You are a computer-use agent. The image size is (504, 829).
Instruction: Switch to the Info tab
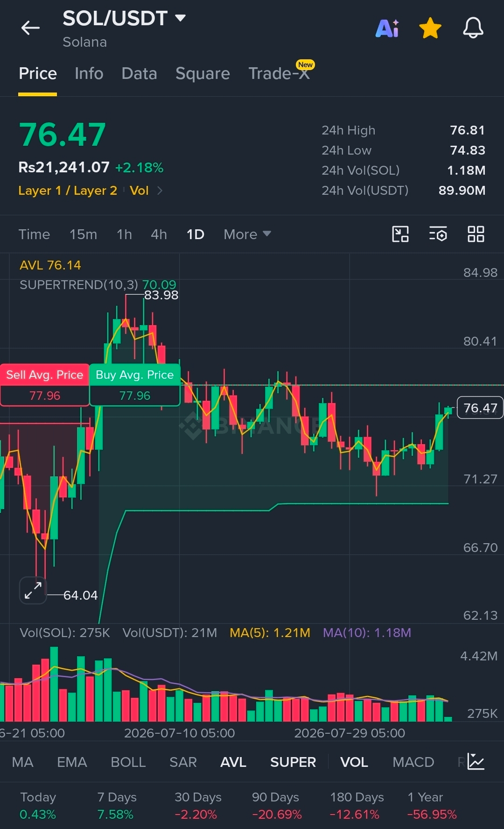click(x=89, y=74)
